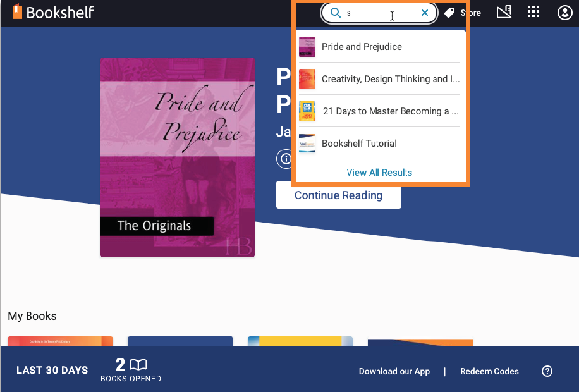Click the book info icon
The width and height of the screenshot is (579, 392).
pyautogui.click(x=284, y=159)
